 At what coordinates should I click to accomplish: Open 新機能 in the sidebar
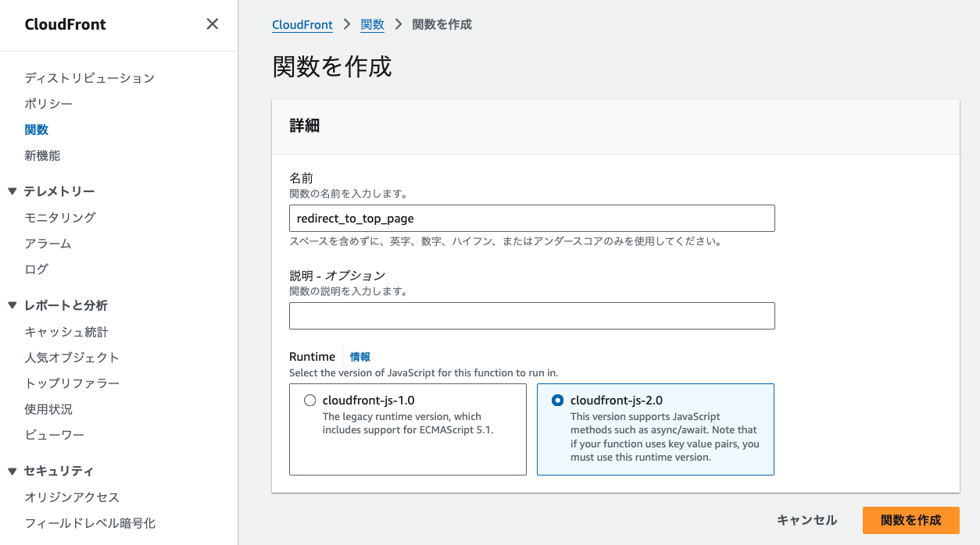point(42,155)
